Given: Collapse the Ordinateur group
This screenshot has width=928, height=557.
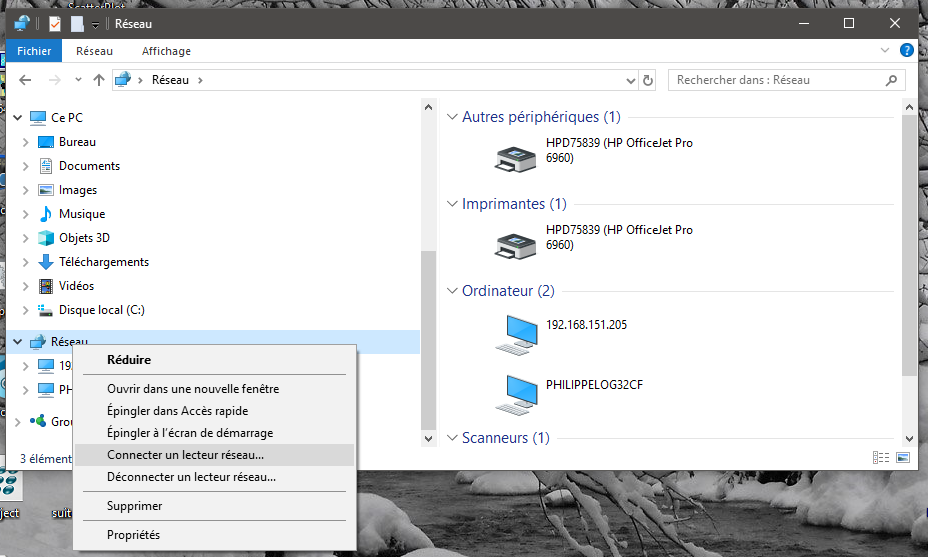Looking at the screenshot, I should (x=452, y=291).
